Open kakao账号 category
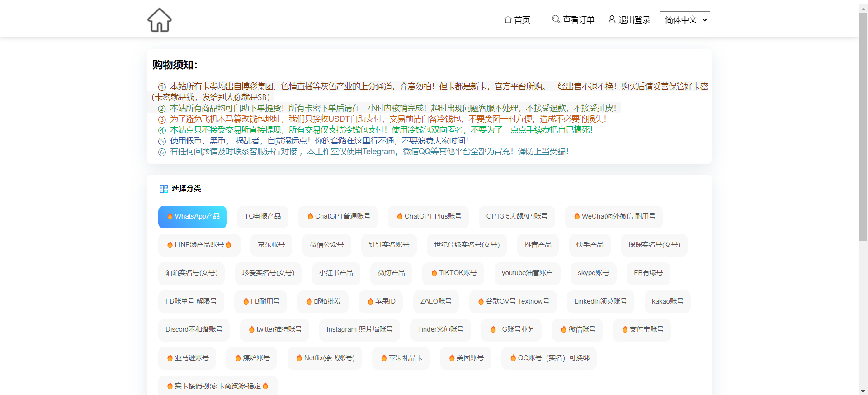 [x=668, y=302]
